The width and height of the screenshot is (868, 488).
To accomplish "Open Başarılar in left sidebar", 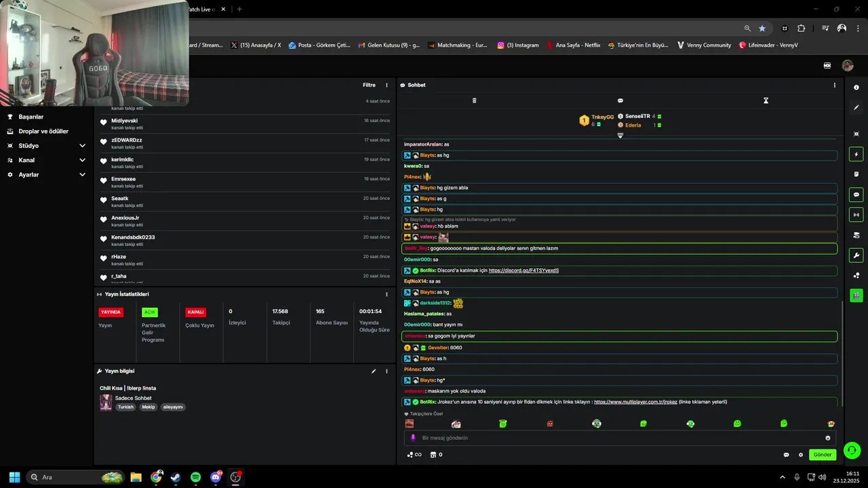I will click(x=31, y=117).
